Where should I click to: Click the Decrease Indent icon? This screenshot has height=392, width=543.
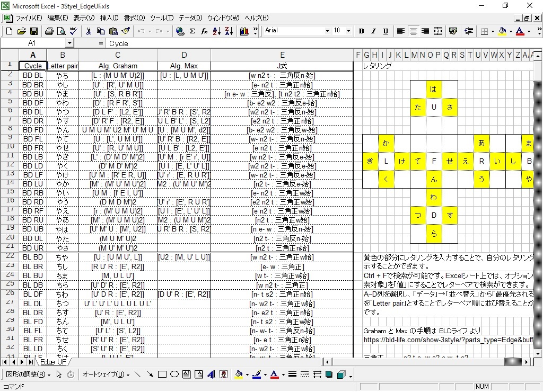click(469, 31)
